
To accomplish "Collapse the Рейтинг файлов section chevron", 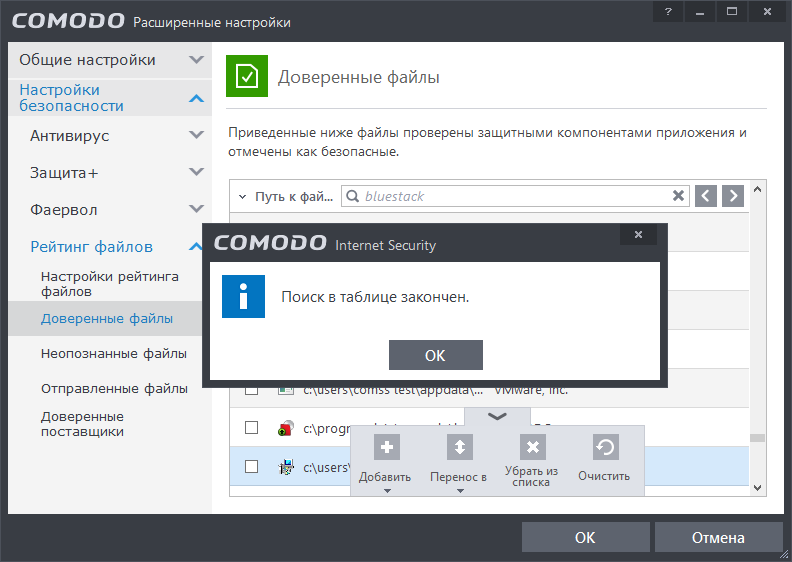I will pos(195,247).
